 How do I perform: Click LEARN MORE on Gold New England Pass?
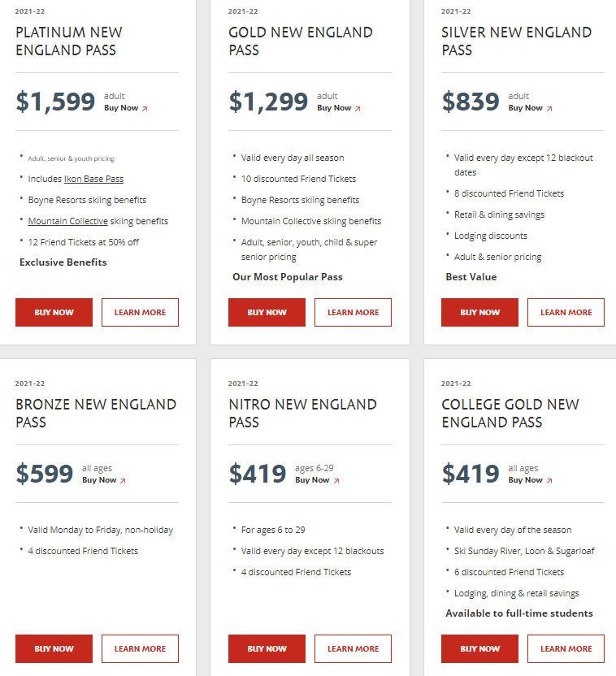[x=353, y=313]
